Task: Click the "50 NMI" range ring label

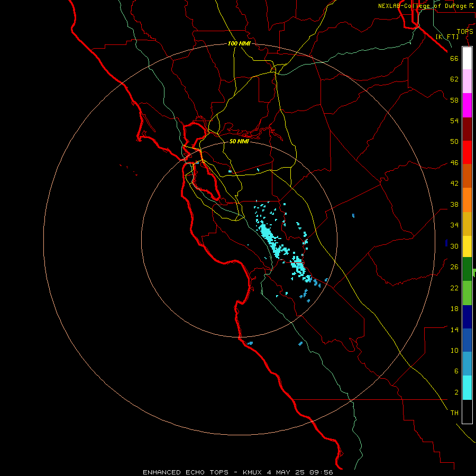Action: click(239, 141)
